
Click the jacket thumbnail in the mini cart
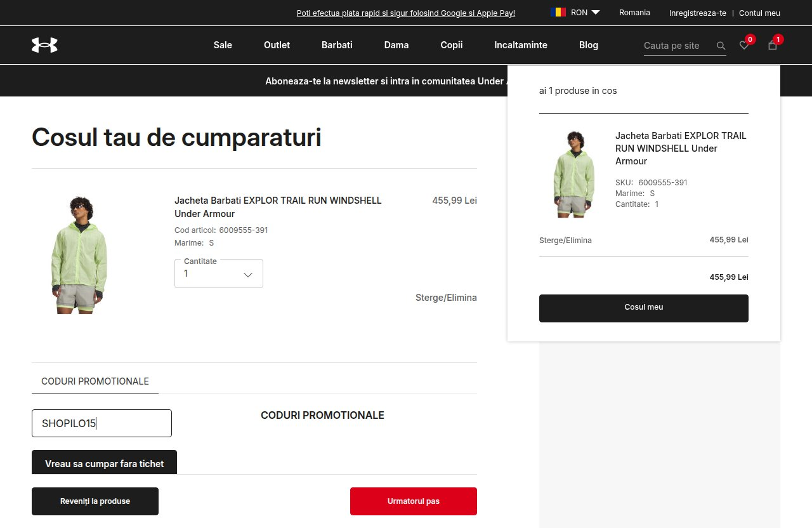pos(574,175)
